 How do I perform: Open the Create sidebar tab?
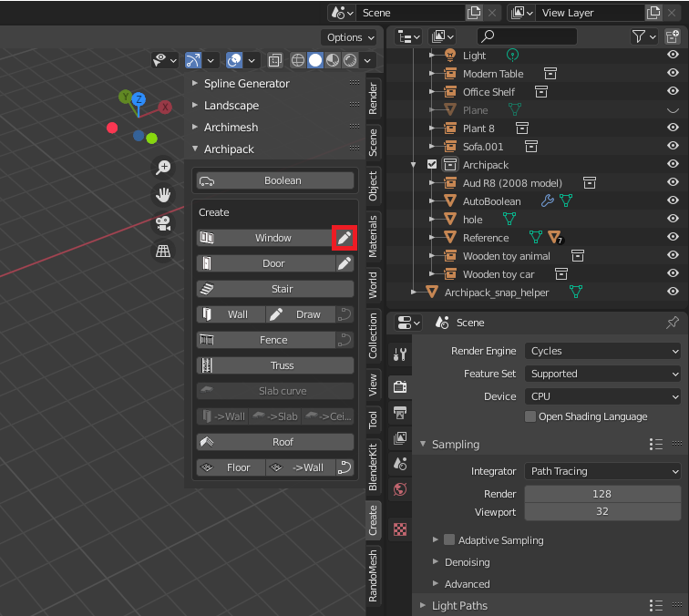coord(373,519)
